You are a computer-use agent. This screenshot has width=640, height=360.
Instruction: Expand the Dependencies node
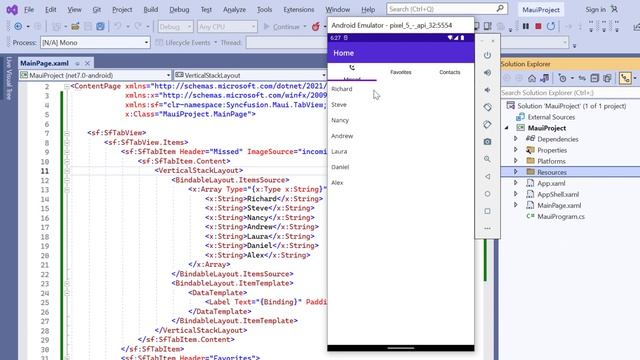[x=516, y=139]
